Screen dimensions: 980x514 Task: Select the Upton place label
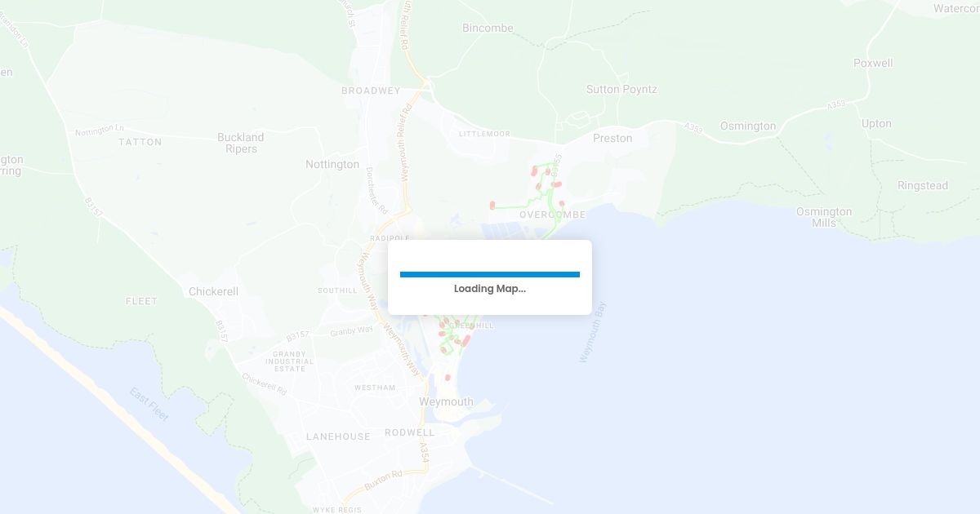(876, 124)
